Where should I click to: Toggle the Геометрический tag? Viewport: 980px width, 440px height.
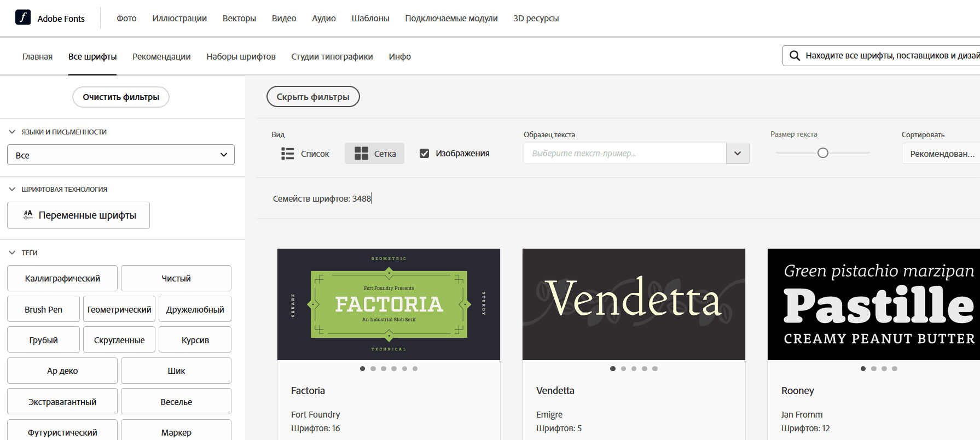pos(119,309)
